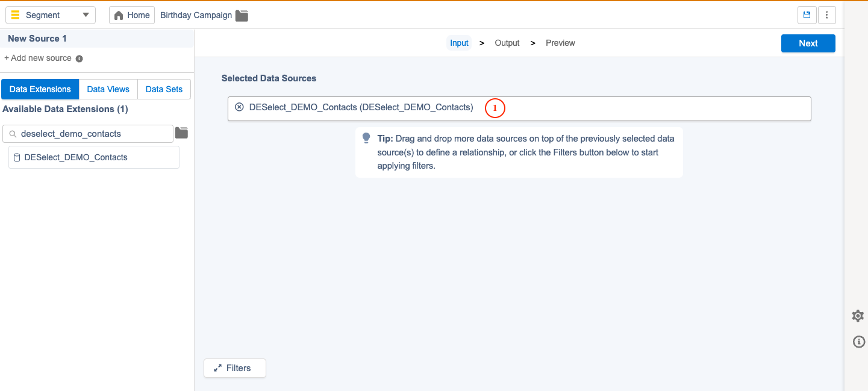The image size is (868, 391).
Task: Open the three-dot more options menu
Action: point(826,15)
